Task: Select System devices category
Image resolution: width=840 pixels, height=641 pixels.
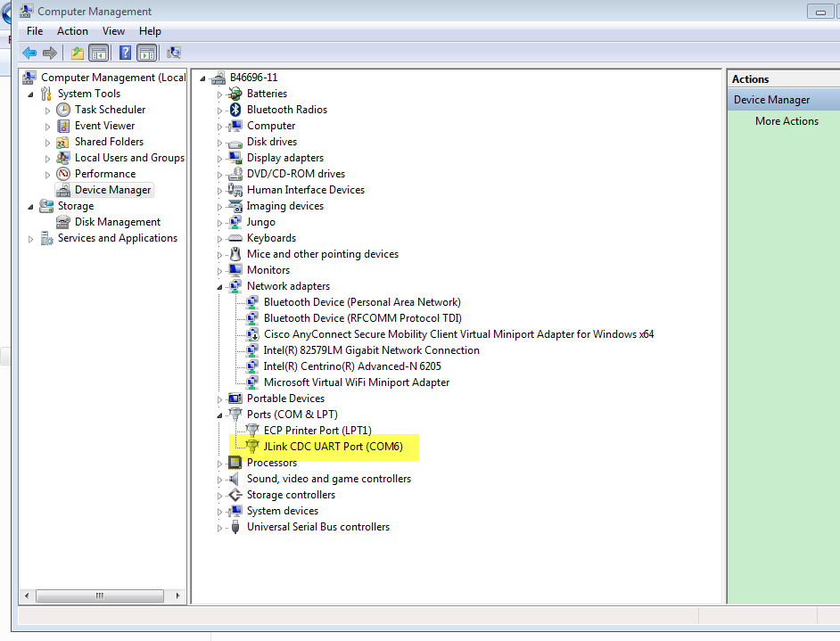Action: pyautogui.click(x=283, y=511)
